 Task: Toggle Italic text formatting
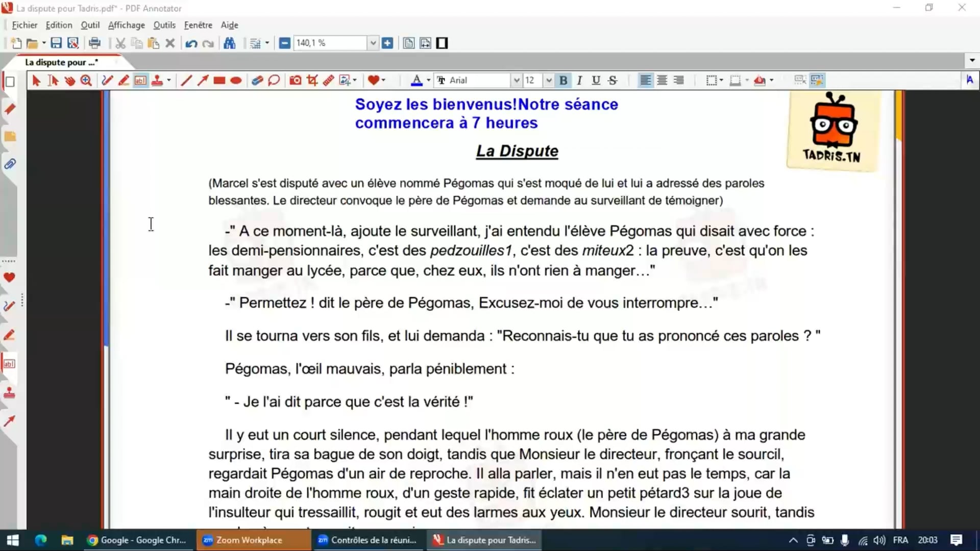(x=579, y=80)
